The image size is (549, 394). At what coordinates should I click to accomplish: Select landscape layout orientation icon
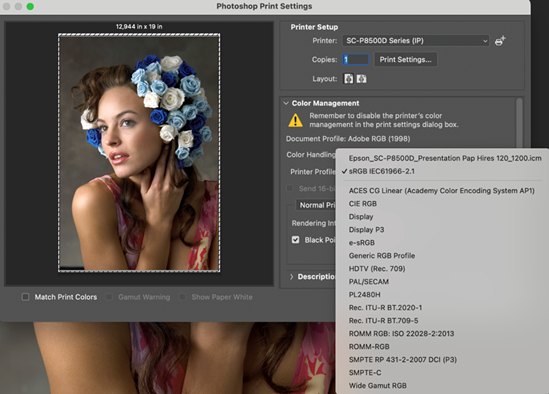361,79
